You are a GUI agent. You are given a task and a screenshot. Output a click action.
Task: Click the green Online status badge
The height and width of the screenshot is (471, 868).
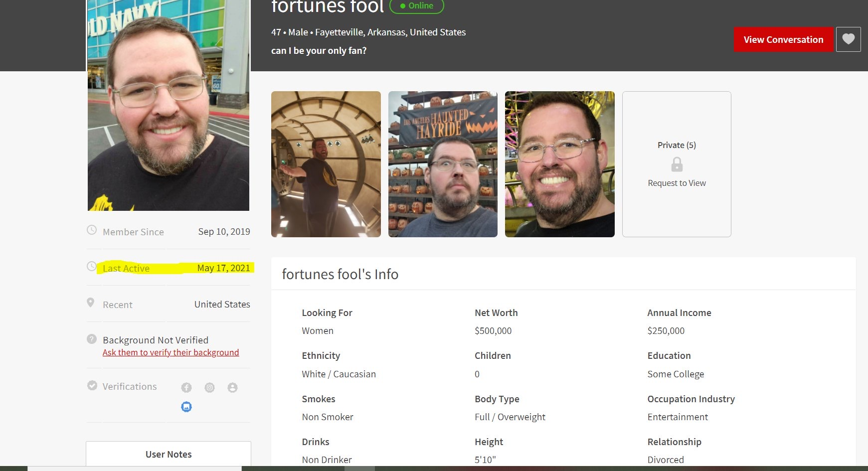[x=416, y=6]
